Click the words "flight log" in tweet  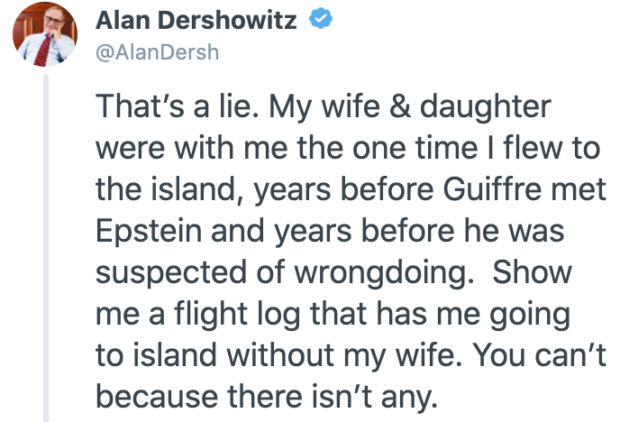pos(236,315)
